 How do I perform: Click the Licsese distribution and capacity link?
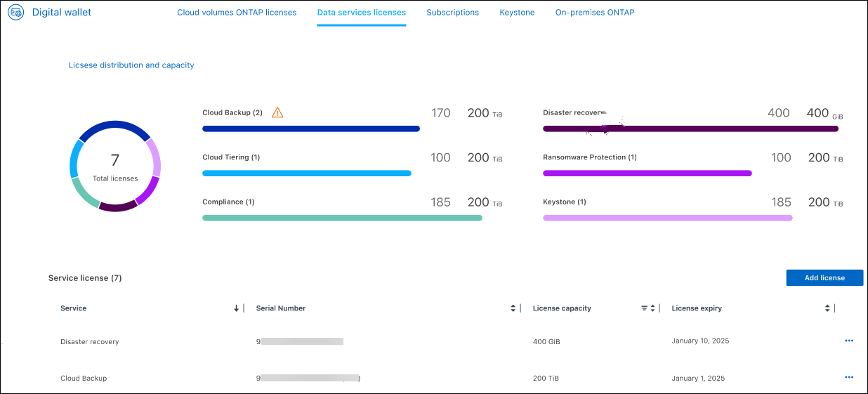click(x=131, y=65)
